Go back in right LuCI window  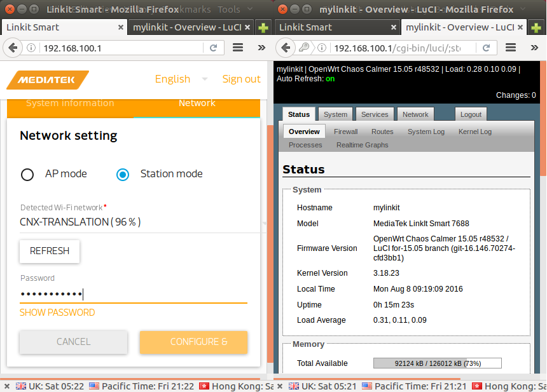tap(286, 48)
